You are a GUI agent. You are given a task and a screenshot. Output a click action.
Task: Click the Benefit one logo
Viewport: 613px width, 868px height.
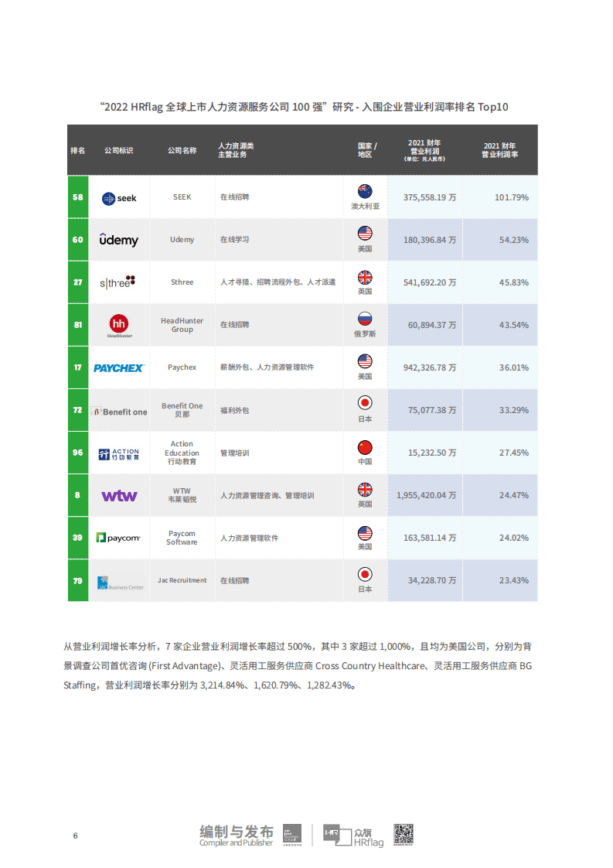[119, 412]
